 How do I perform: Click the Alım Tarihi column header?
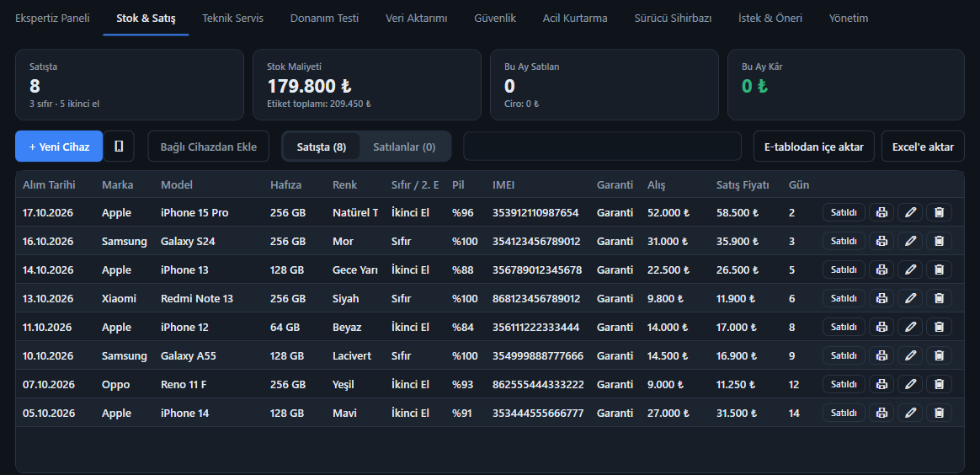click(x=49, y=185)
